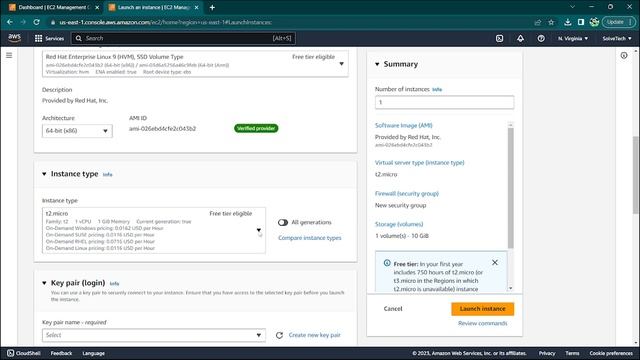
Task: Open the t2.micro instance type dropdown
Action: point(154,230)
